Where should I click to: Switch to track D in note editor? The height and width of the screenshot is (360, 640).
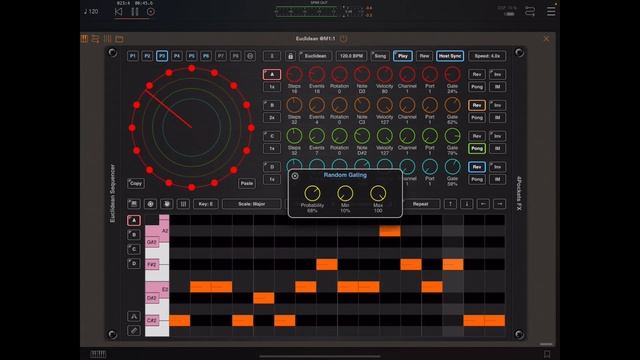click(x=133, y=264)
